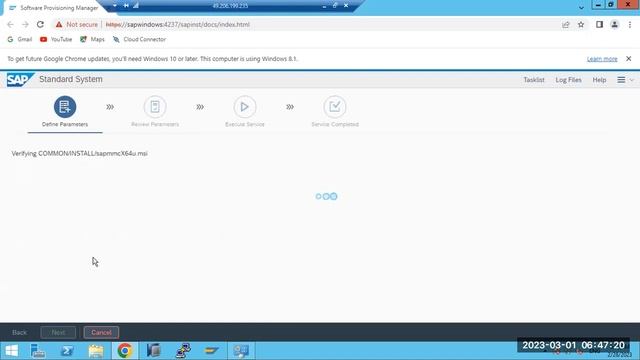Click the Standard System title

click(71, 79)
